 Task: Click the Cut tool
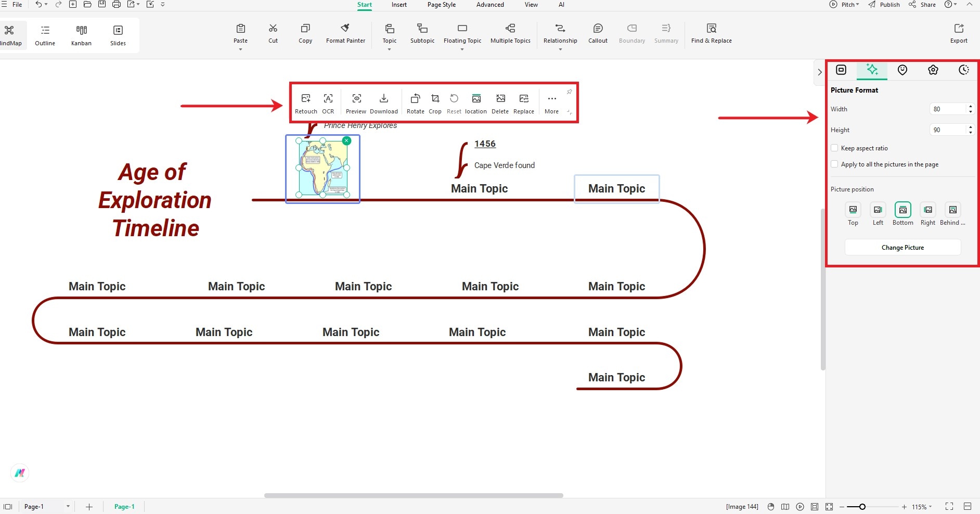pos(273,33)
